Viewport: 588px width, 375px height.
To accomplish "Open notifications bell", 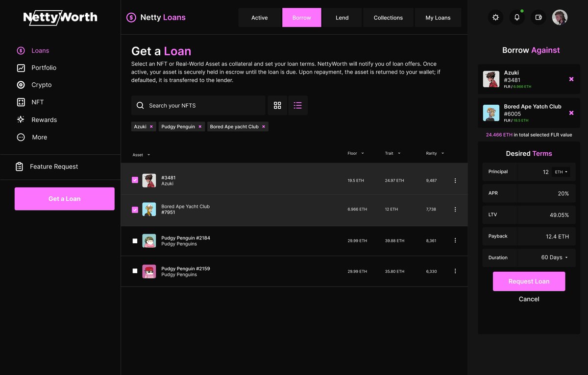I will pyautogui.click(x=517, y=18).
